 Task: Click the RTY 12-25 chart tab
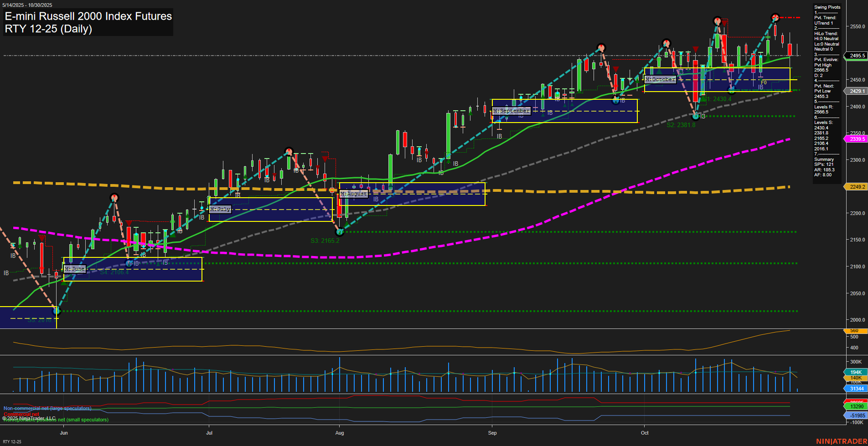[12, 441]
